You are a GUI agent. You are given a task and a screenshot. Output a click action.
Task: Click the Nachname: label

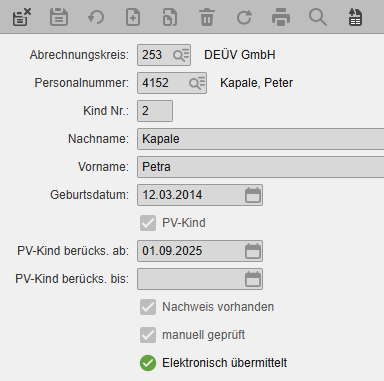click(x=98, y=139)
